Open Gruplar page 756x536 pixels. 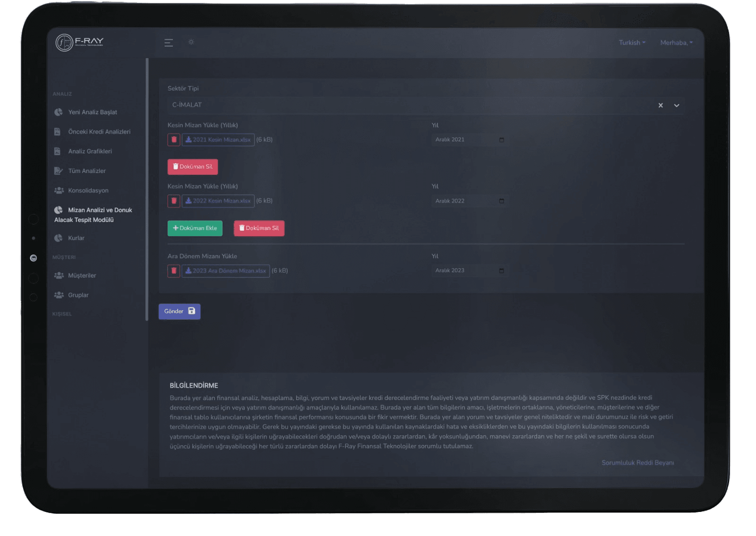click(x=78, y=295)
